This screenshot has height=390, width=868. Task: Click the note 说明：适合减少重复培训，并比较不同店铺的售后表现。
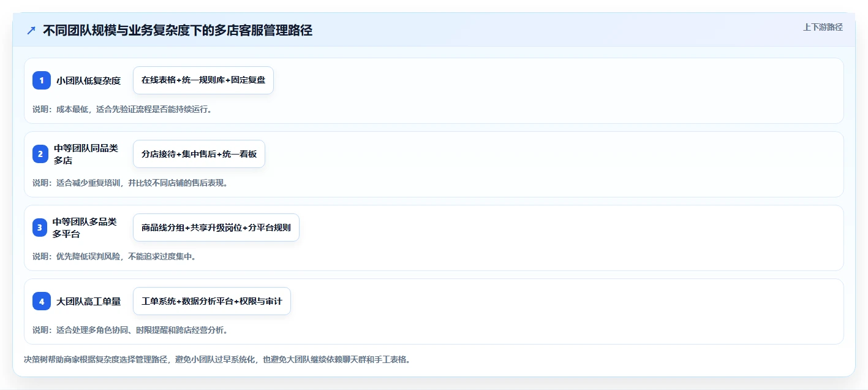point(130,183)
